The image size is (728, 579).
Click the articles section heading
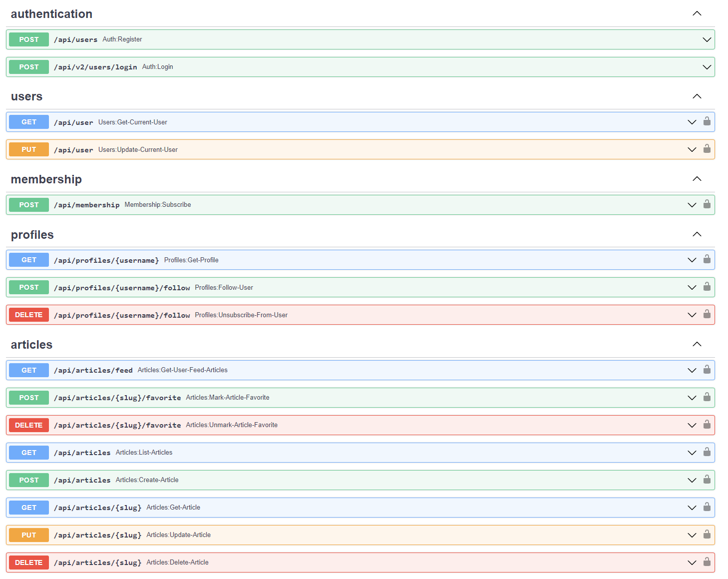coord(31,345)
